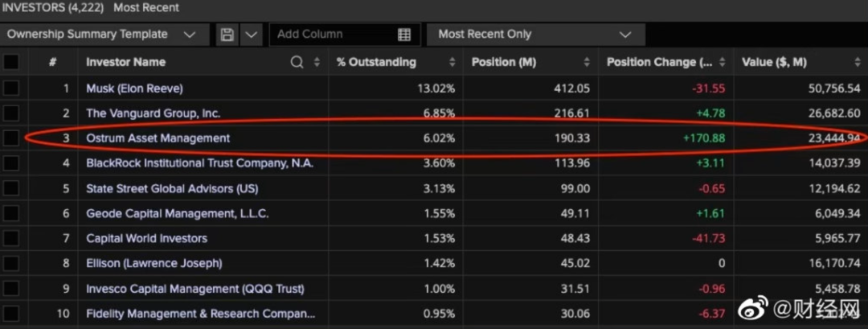
Task: Click the -41.73 position change value
Action: tap(708, 238)
